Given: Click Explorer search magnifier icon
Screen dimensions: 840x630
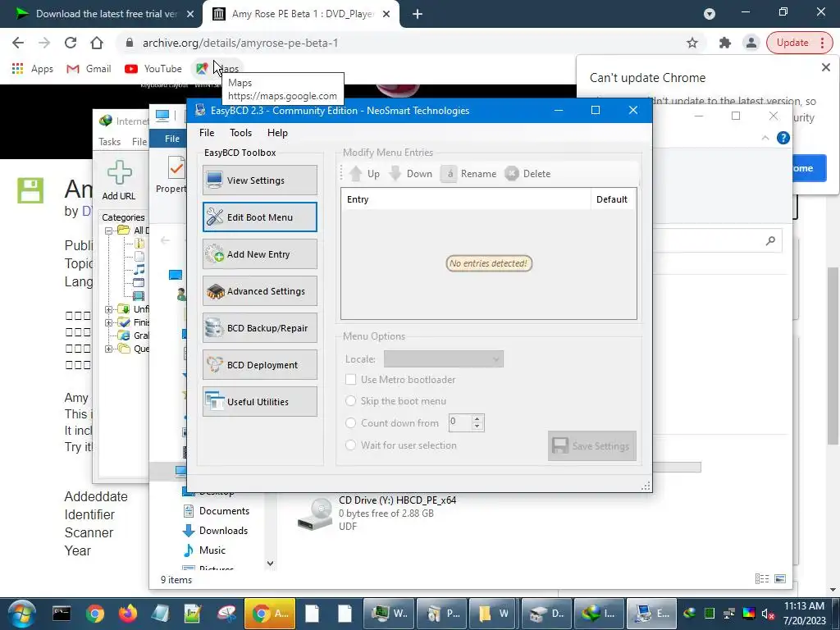Looking at the screenshot, I should [770, 241].
